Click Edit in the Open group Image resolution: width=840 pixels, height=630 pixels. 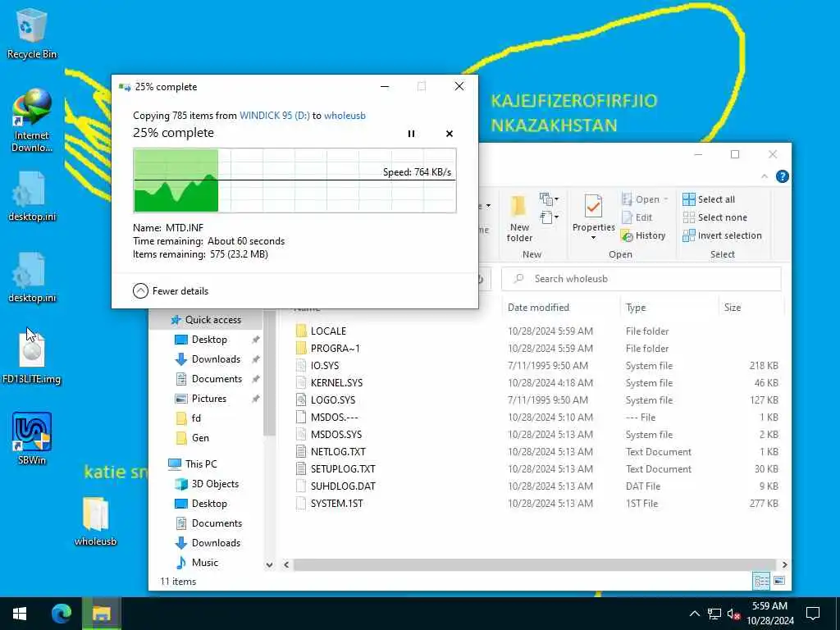637,217
